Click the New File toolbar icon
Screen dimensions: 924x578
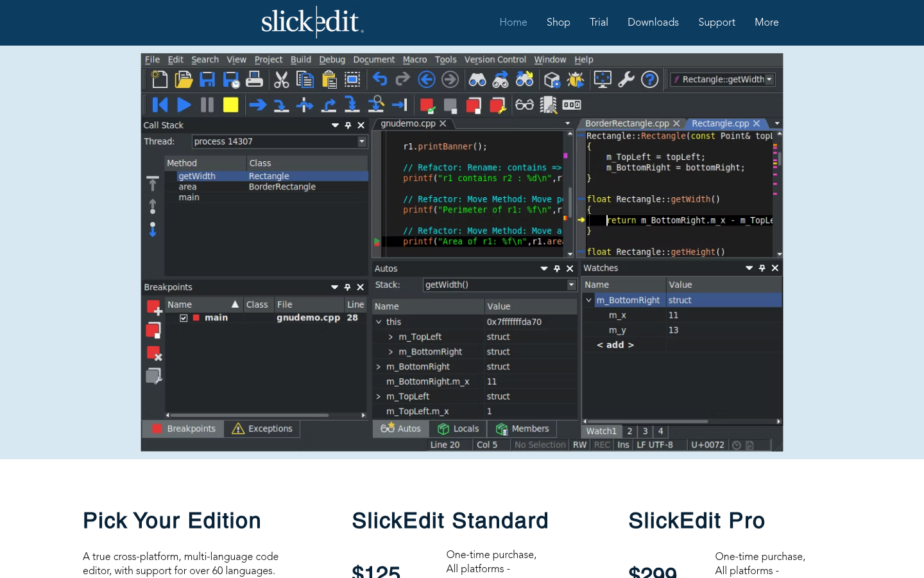(x=159, y=80)
